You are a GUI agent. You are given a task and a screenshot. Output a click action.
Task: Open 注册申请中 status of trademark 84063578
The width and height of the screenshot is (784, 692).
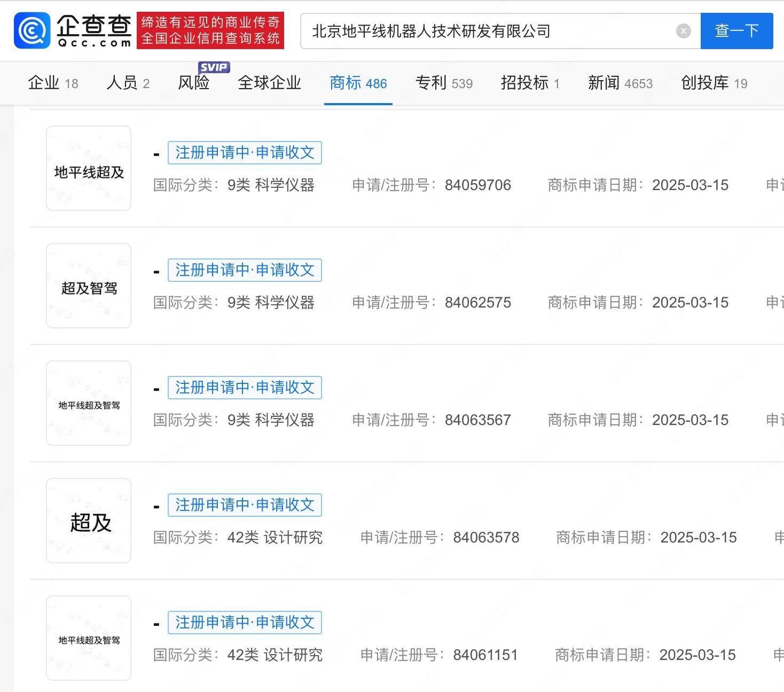coord(245,505)
